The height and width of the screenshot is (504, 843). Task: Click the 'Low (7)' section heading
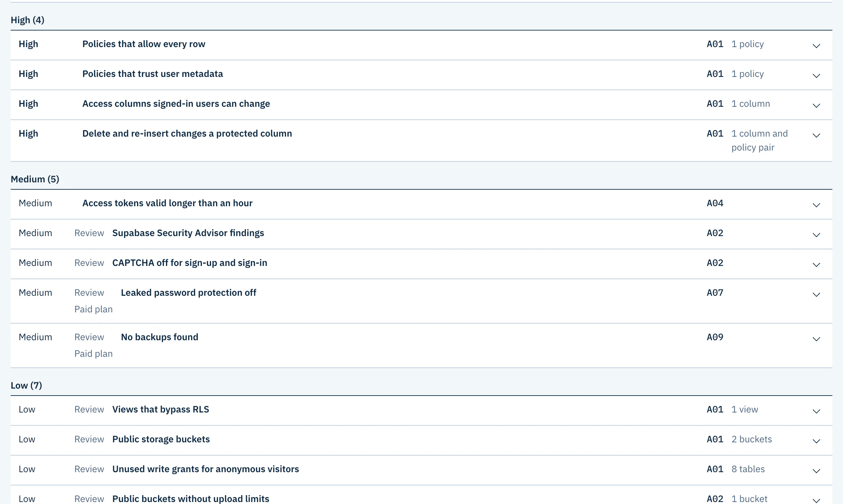[26, 386]
